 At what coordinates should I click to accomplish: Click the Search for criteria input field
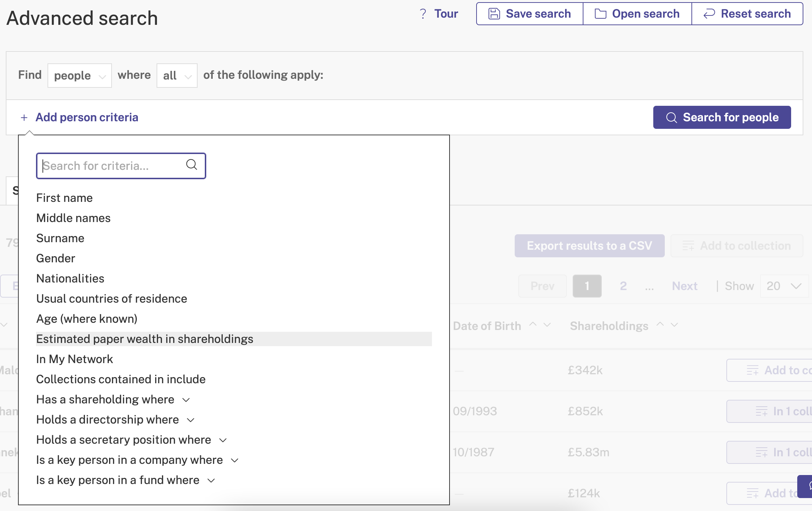click(x=121, y=166)
